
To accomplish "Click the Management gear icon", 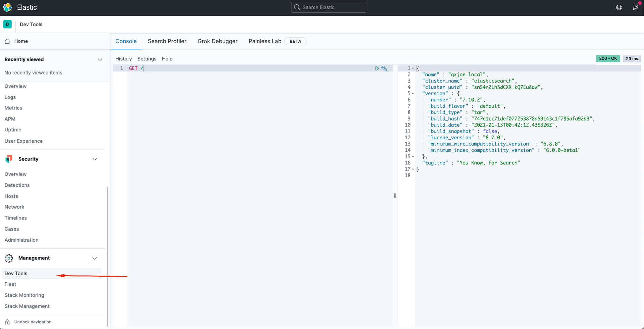I will [9, 258].
